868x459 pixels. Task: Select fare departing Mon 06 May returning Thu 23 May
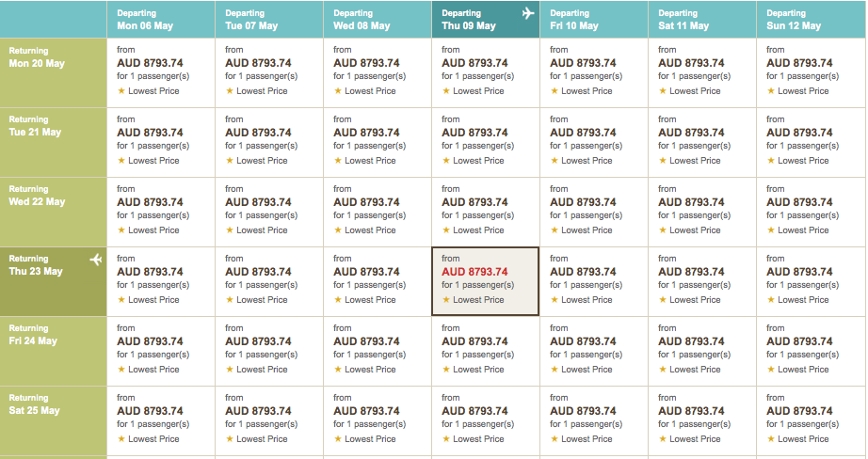click(150, 272)
